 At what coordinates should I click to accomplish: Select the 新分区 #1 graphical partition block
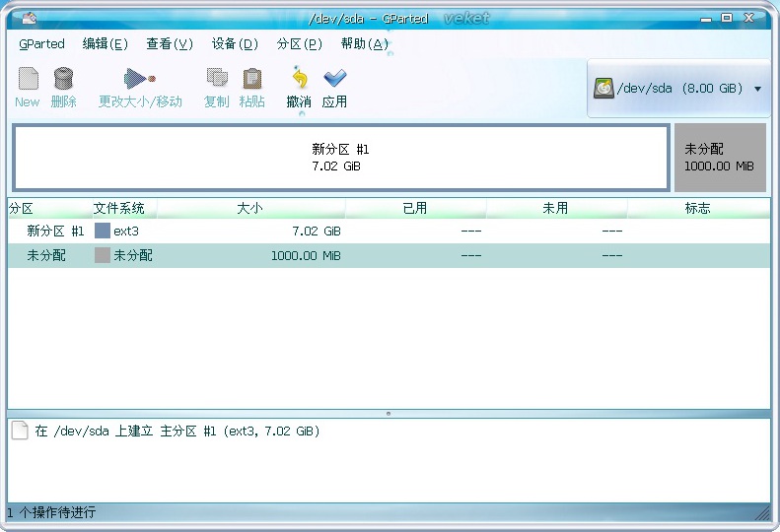click(x=341, y=158)
